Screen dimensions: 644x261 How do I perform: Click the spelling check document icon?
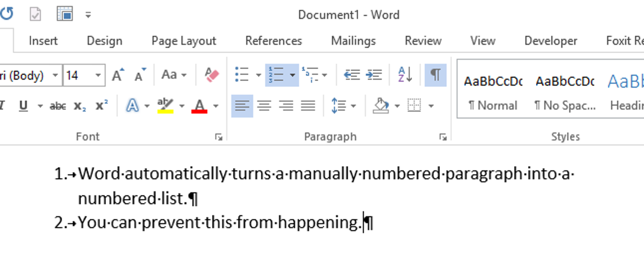[35, 14]
